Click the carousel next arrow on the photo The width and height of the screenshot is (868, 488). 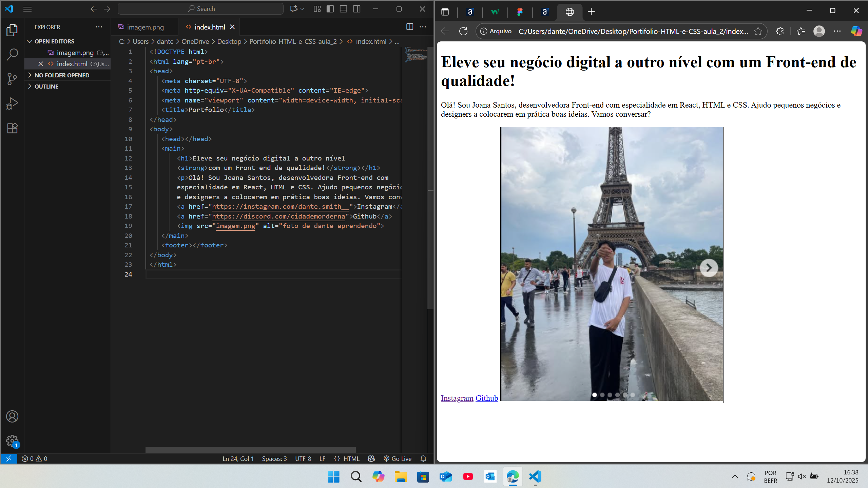[x=709, y=268]
